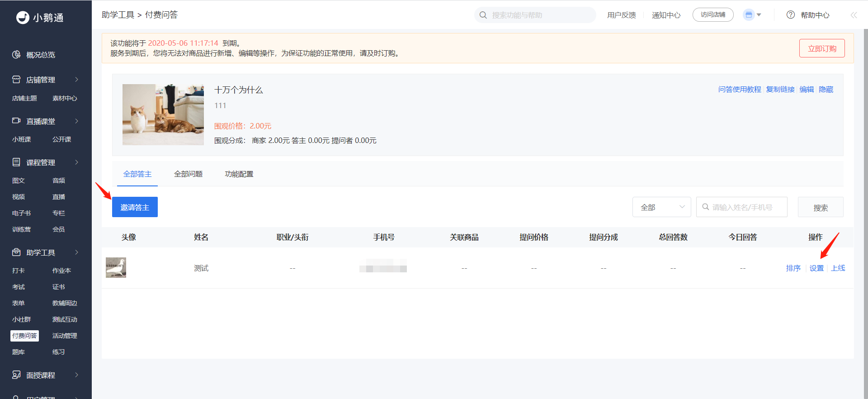Open 视频 in sidebar

tap(18, 197)
